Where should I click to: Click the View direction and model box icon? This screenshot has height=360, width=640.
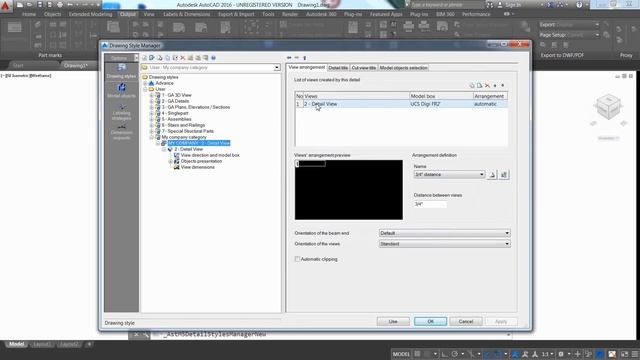(176, 155)
